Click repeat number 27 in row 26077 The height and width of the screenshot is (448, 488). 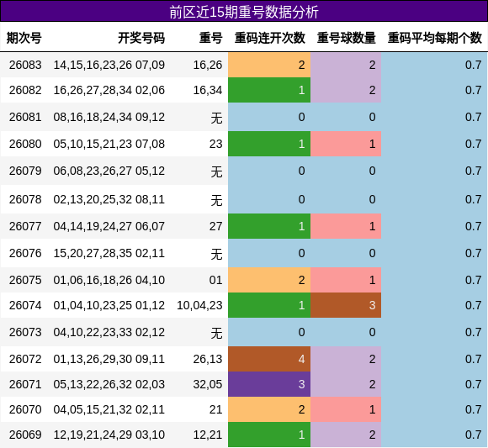[x=215, y=226]
